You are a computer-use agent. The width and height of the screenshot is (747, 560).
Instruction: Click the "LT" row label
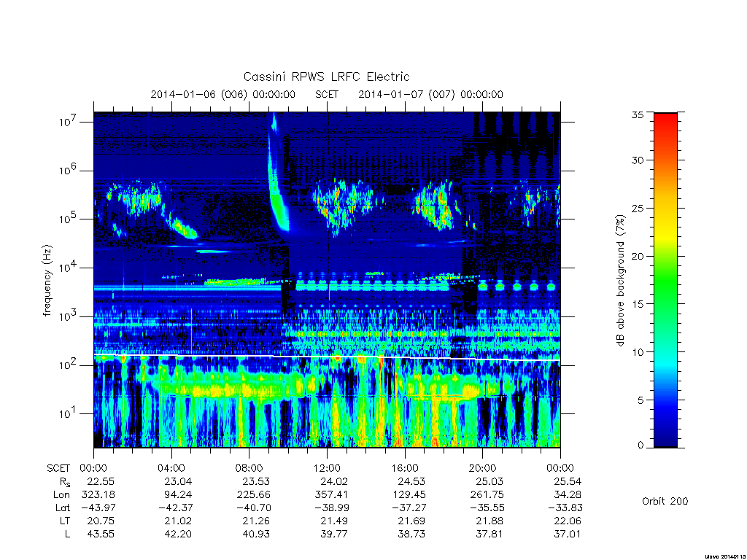65,521
